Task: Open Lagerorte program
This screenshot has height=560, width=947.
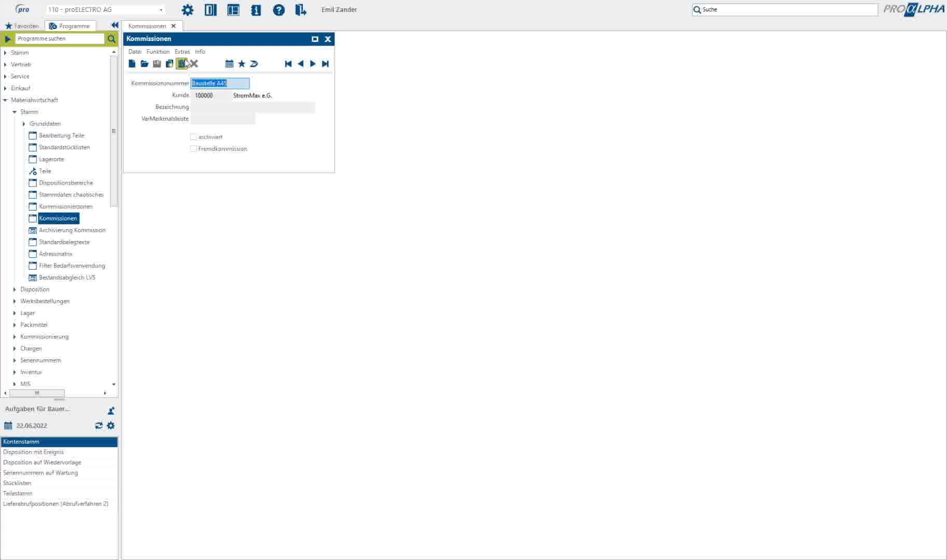Action: [x=51, y=159]
